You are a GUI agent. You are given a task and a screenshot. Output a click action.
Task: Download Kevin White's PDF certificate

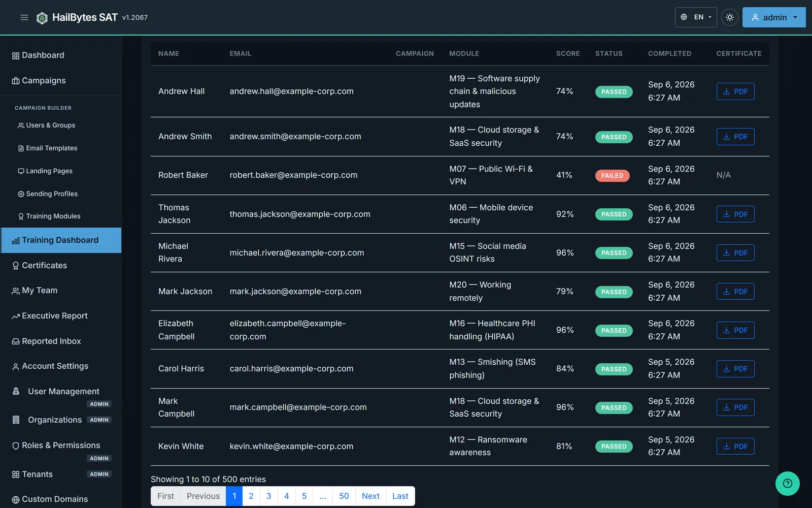pyautogui.click(x=735, y=447)
